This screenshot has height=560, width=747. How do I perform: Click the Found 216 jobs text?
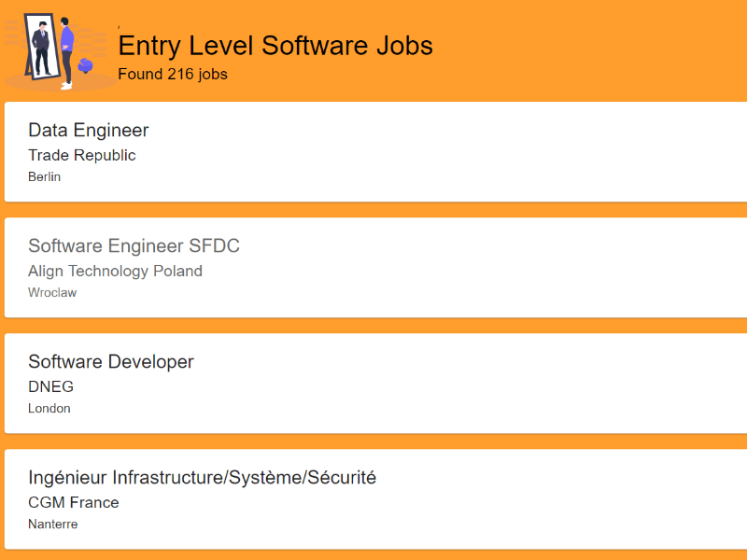[x=173, y=75]
